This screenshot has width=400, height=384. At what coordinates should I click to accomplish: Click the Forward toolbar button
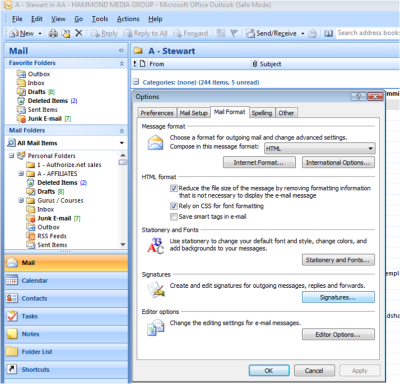point(191,33)
